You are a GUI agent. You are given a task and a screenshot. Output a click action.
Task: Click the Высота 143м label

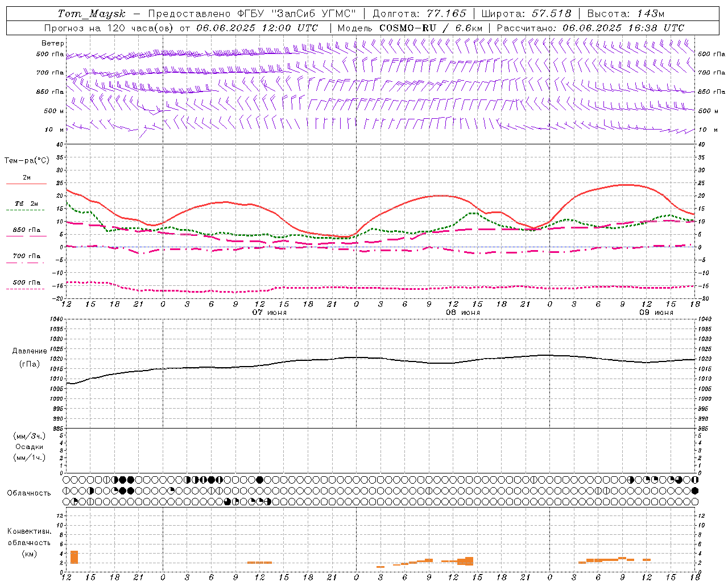click(x=626, y=14)
